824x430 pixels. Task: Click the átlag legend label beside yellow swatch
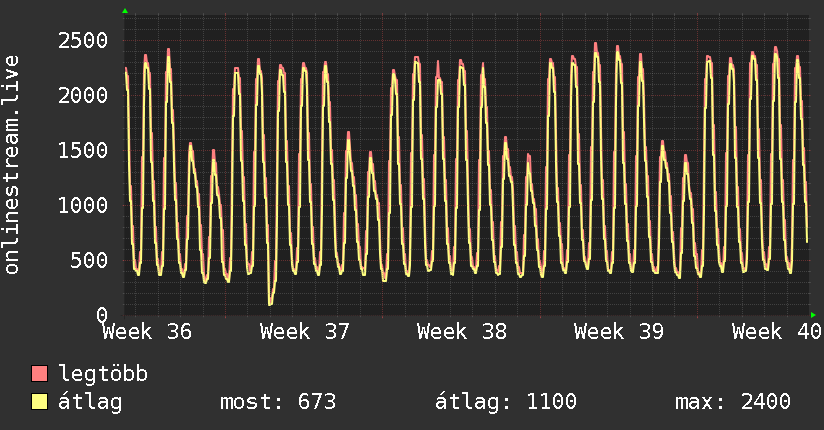tap(90, 402)
